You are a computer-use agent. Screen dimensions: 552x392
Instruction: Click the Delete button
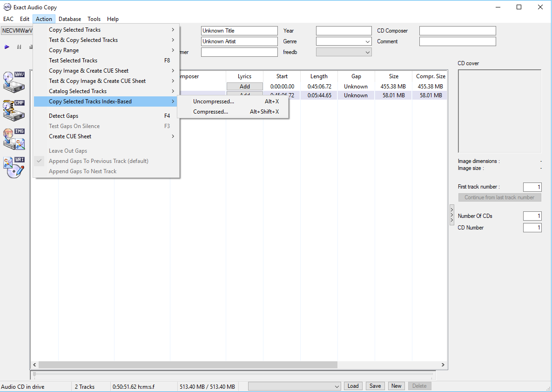click(420, 386)
